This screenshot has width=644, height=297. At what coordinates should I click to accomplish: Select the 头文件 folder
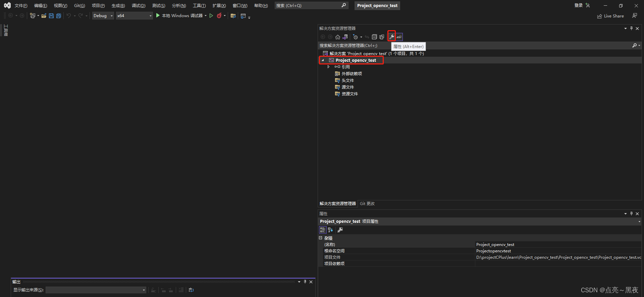(x=347, y=81)
